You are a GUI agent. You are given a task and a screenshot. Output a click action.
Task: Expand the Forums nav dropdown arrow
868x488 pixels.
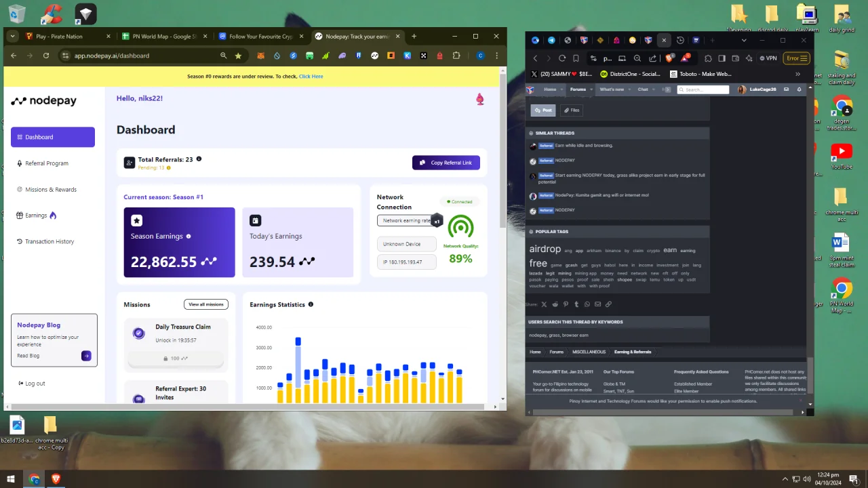point(591,89)
